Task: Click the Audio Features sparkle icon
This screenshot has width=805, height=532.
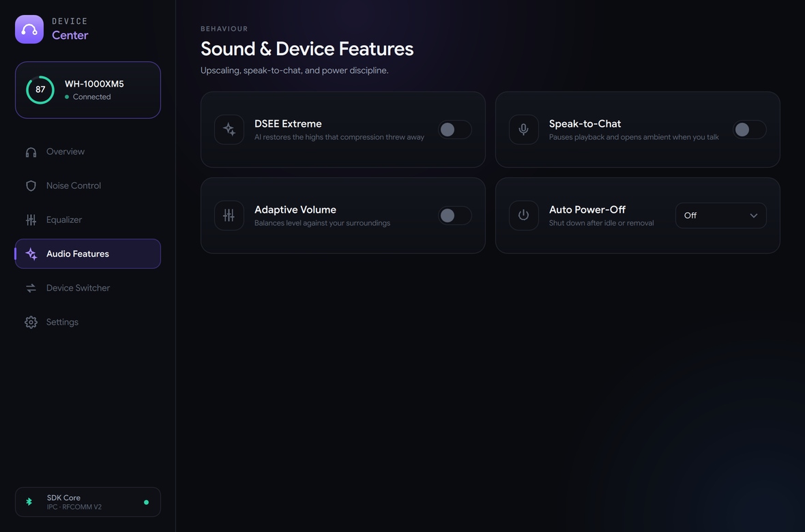Action: point(31,254)
